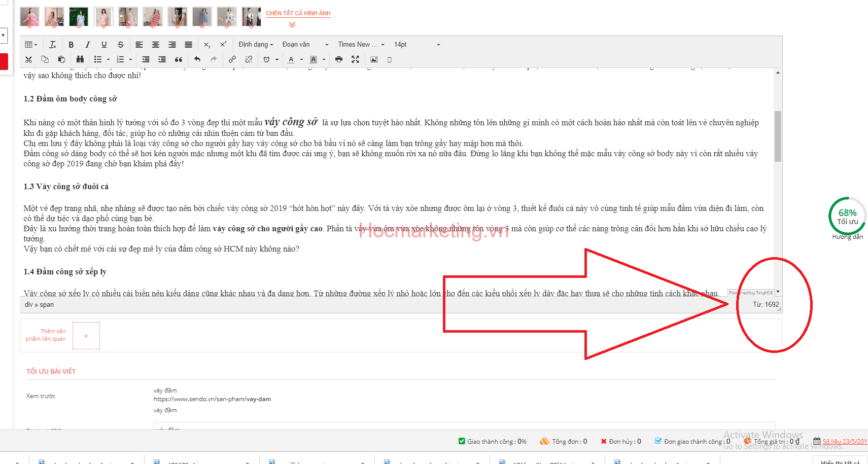
Task: Center-align the paragraph text
Action: click(x=156, y=45)
